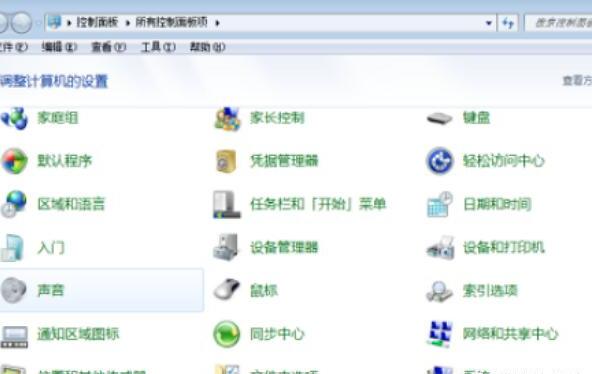Click the computer icon in address bar
This screenshot has width=592, height=374.
54,22
